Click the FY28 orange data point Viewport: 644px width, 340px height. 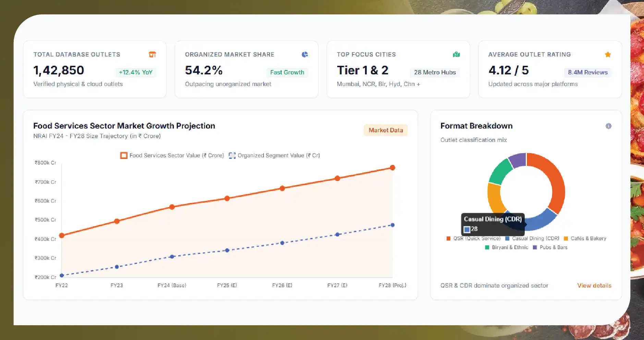(392, 168)
